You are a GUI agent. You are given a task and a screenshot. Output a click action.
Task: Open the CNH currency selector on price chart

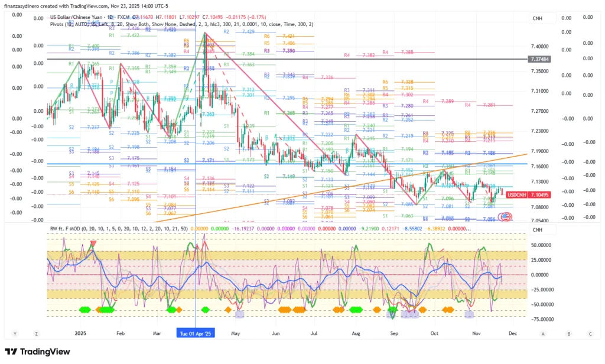point(537,19)
